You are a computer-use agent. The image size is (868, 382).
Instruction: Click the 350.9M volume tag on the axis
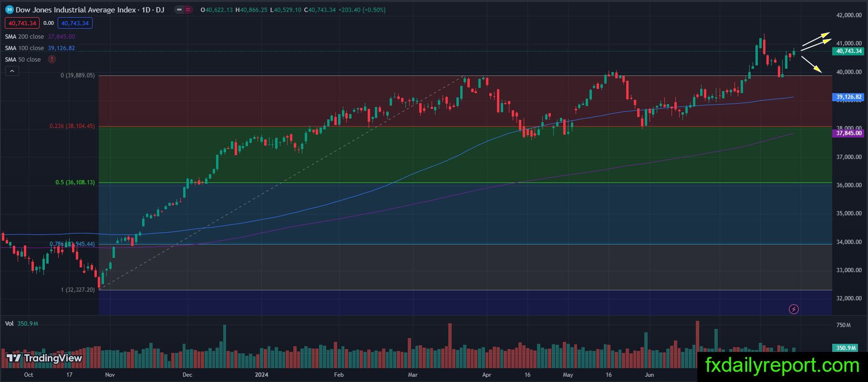(846, 348)
